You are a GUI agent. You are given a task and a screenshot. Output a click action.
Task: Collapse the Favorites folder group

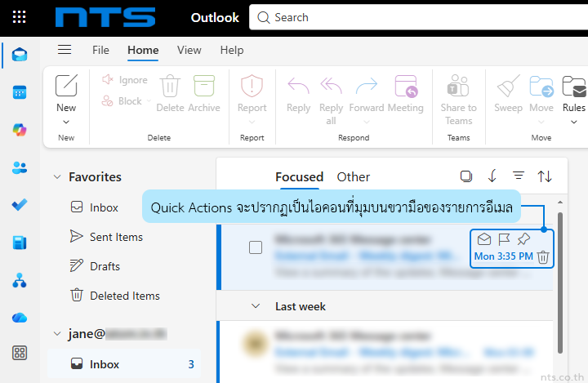(x=57, y=176)
